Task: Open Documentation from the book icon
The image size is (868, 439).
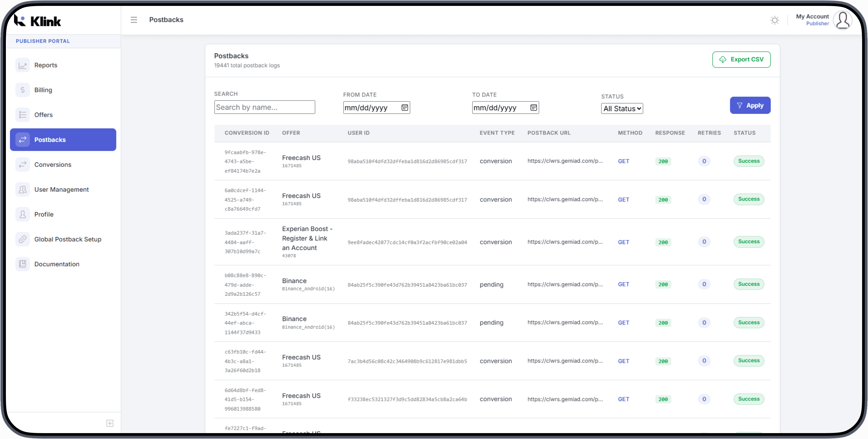Action: 23,264
